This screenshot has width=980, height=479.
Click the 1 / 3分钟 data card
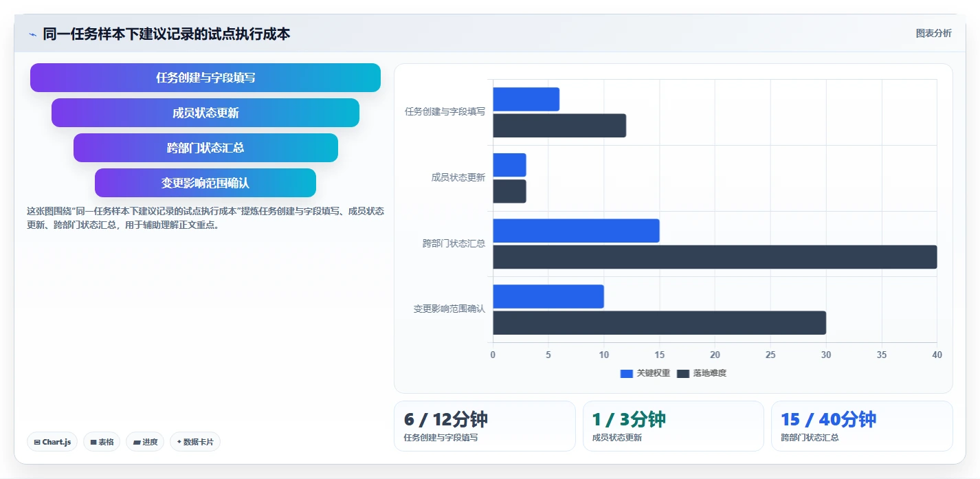(x=673, y=426)
